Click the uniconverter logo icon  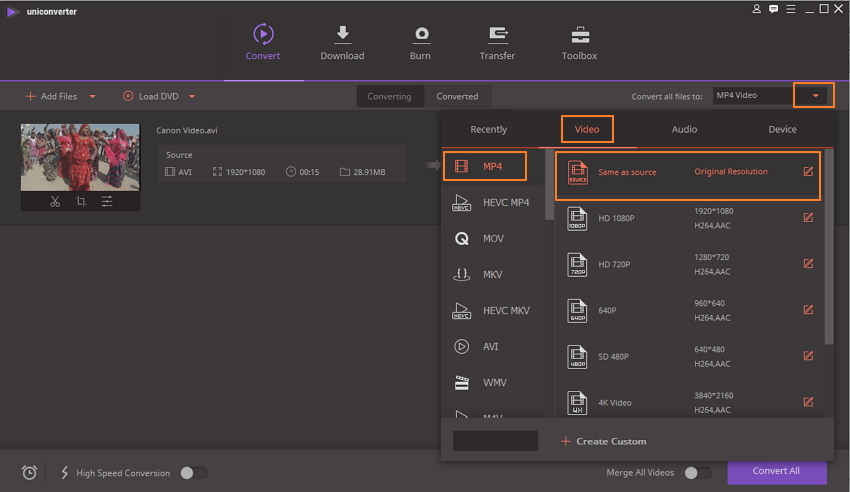(x=12, y=11)
